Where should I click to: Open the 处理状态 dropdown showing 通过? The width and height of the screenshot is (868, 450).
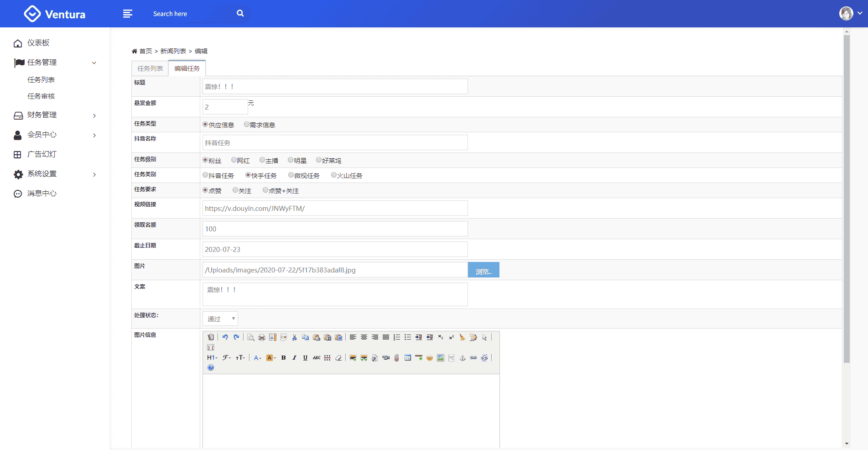(x=220, y=319)
